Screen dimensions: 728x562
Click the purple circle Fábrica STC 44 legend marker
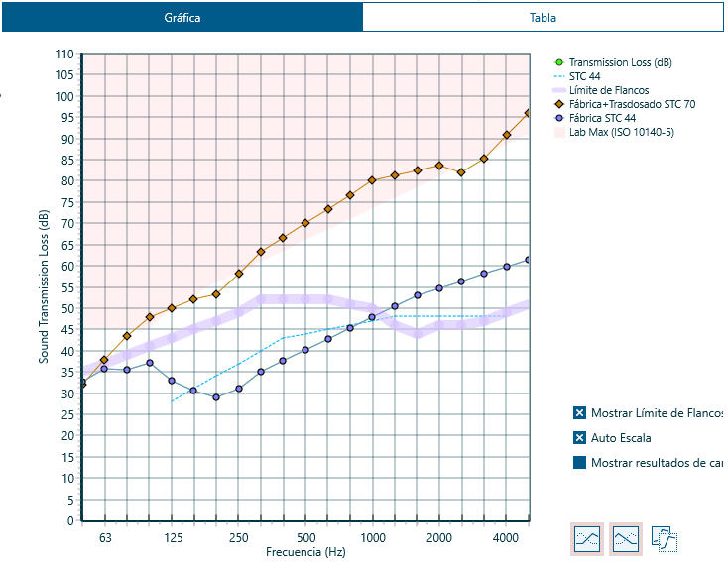coord(558,118)
